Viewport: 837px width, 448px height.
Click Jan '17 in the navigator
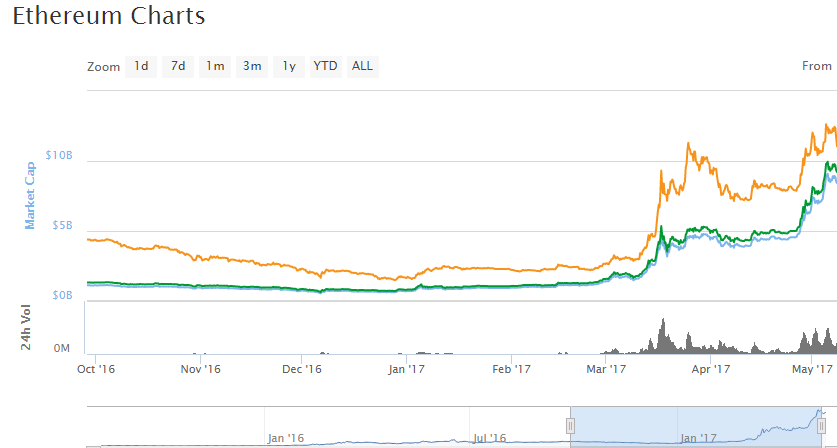(698, 438)
